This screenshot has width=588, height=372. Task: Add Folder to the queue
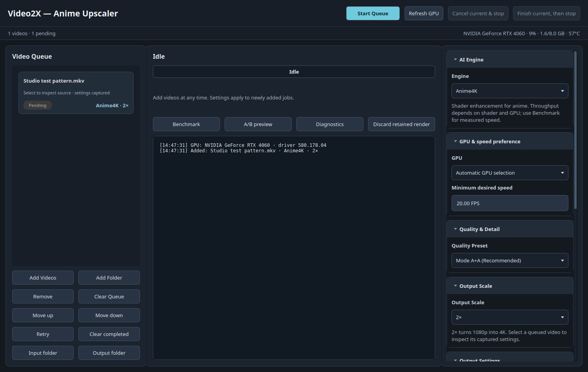pyautogui.click(x=109, y=278)
